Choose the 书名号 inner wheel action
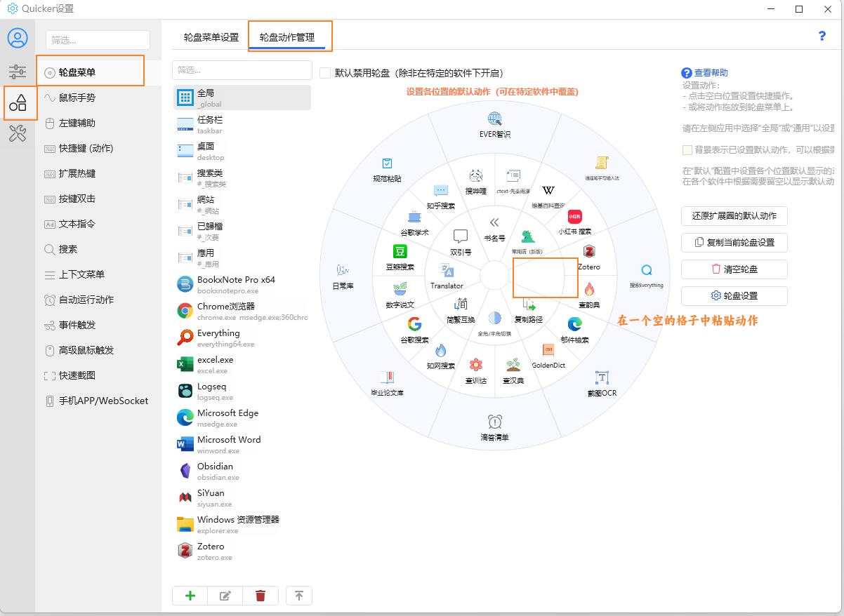The image size is (844, 616). [494, 228]
